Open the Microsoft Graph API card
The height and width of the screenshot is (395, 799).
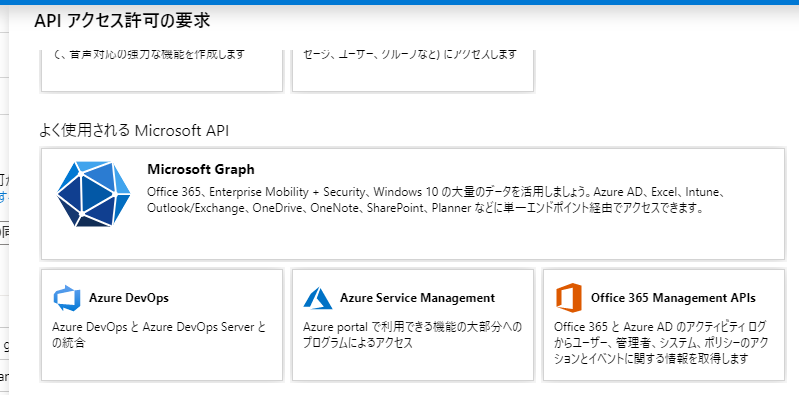413,204
